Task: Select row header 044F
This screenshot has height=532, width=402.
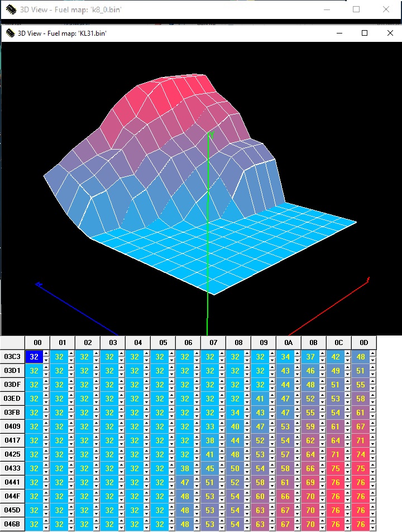Action: click(12, 496)
